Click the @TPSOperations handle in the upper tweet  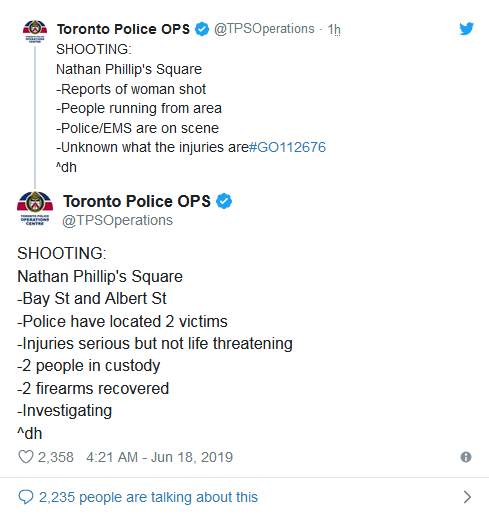pyautogui.click(x=264, y=29)
